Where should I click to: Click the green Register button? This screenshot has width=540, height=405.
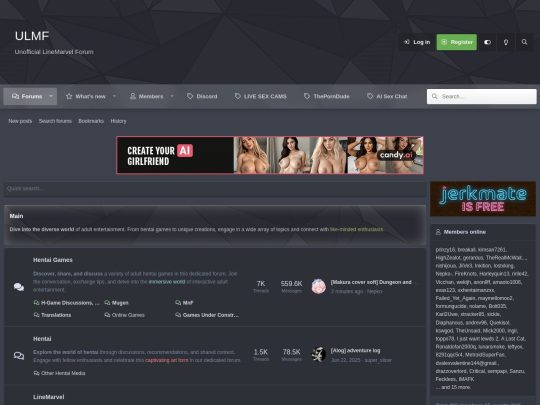pyautogui.click(x=457, y=42)
